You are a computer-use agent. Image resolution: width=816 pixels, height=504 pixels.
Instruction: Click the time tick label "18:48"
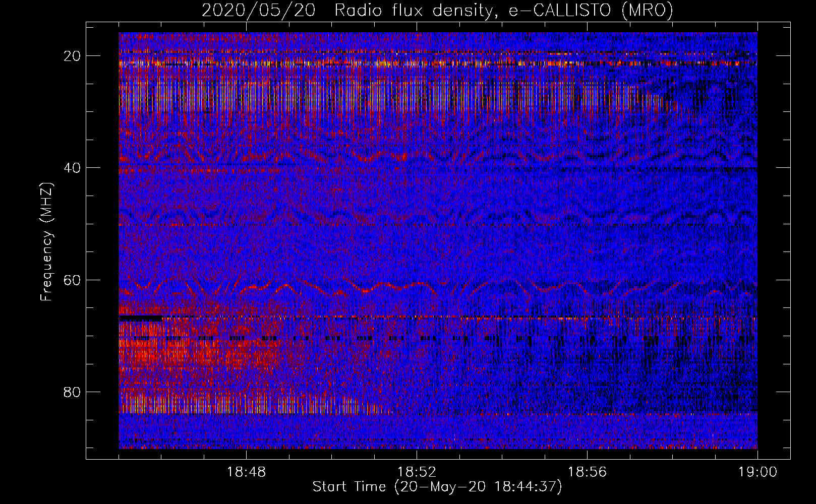(246, 472)
